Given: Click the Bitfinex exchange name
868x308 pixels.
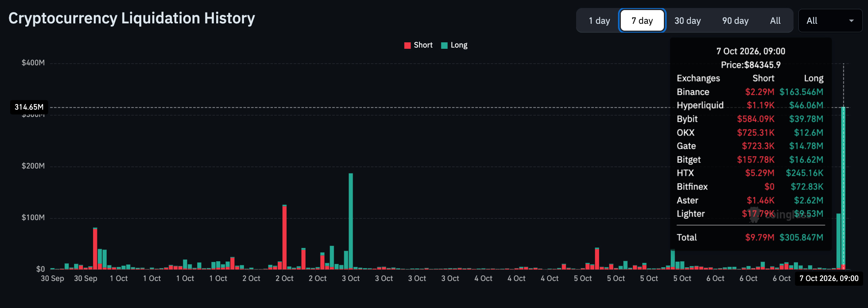Looking at the screenshot, I should tap(692, 187).
